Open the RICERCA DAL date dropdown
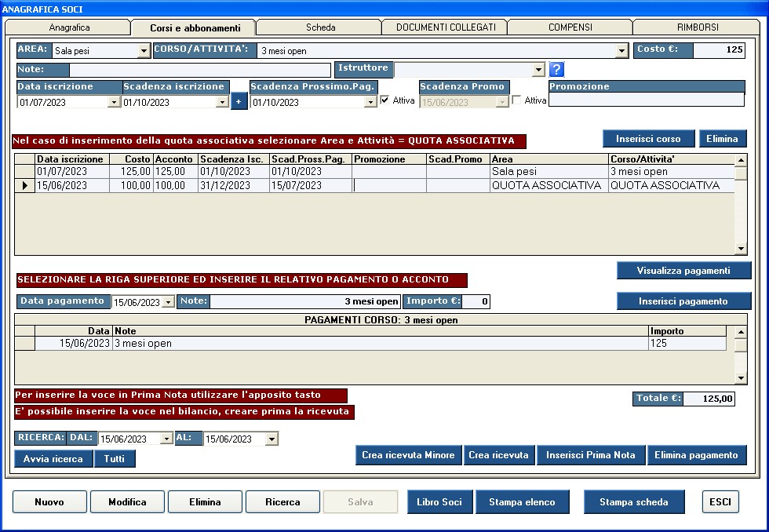 [x=166, y=439]
